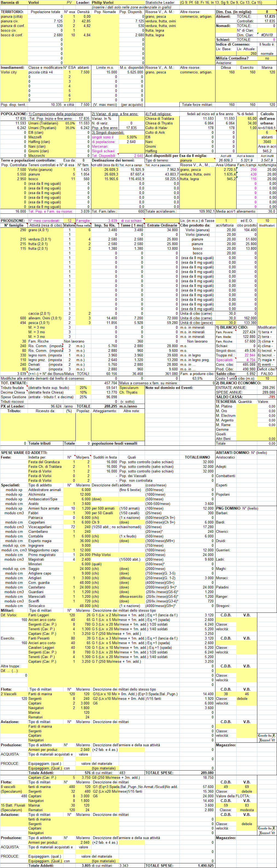Select 'SPESE VARIE ED ADDETTI:' heading
The width and height of the screenshot is (277, 868).
tap(24, 453)
